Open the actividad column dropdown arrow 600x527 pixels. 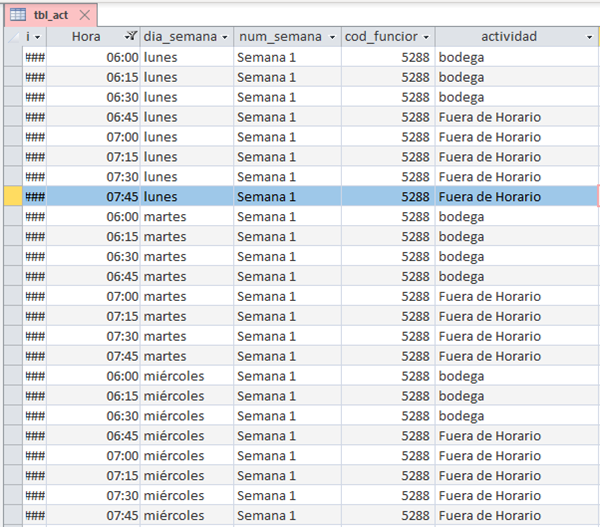(589, 37)
